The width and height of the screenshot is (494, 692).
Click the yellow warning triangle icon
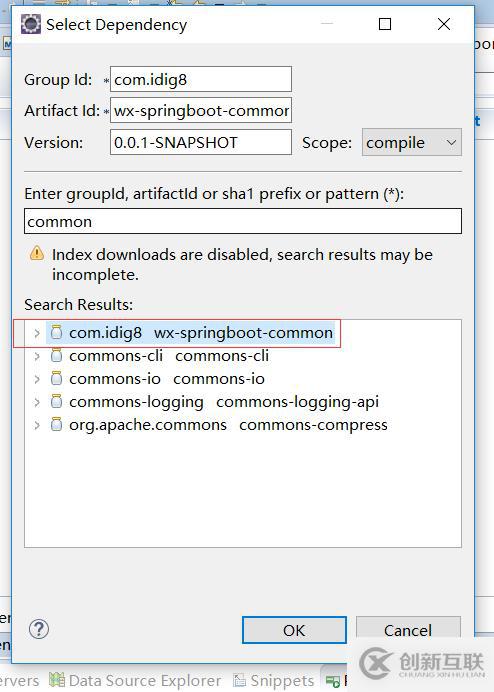(37, 254)
